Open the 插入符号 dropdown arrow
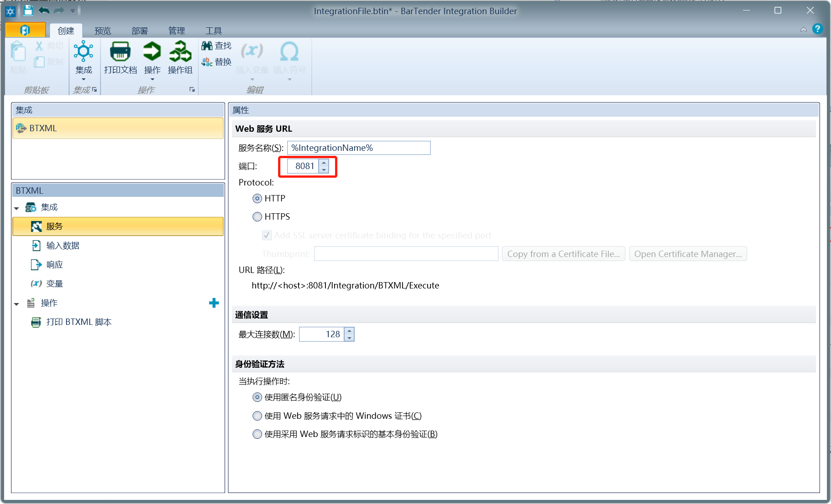Screen dimensions: 831x504 pyautogui.click(x=289, y=80)
